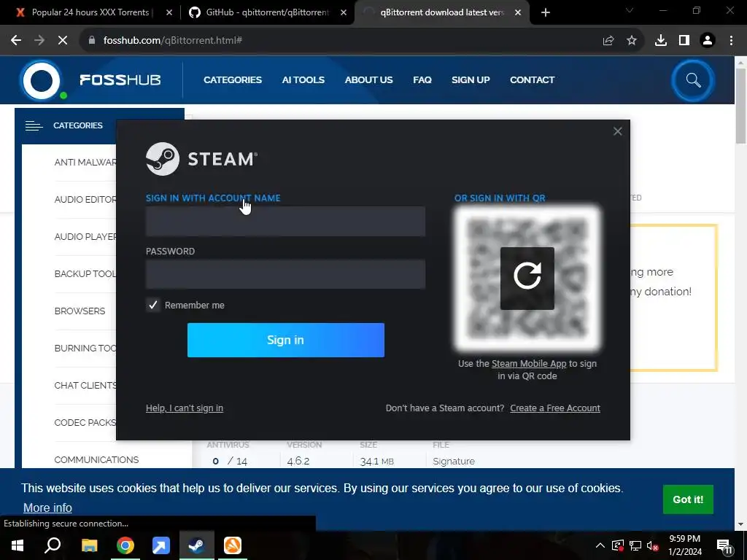
Task: Open ABOUT US page
Action: pos(368,80)
